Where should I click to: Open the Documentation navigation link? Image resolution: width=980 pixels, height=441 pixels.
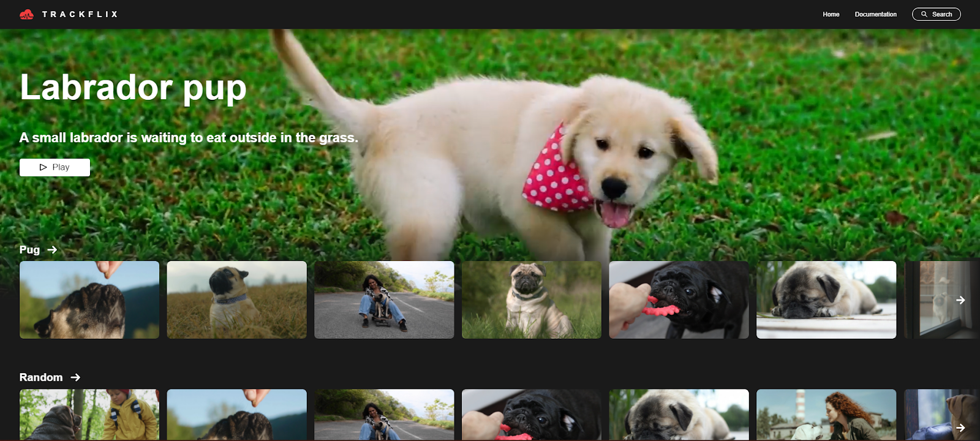coord(875,14)
